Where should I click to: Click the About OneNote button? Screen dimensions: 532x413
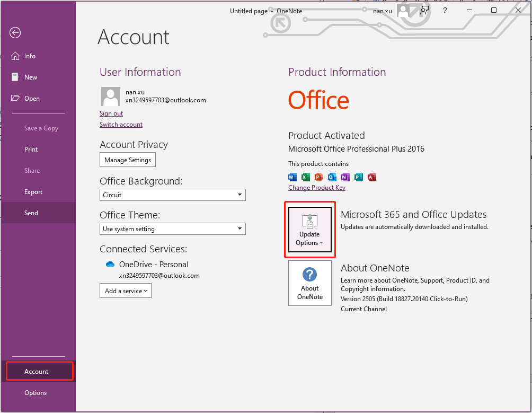point(310,283)
